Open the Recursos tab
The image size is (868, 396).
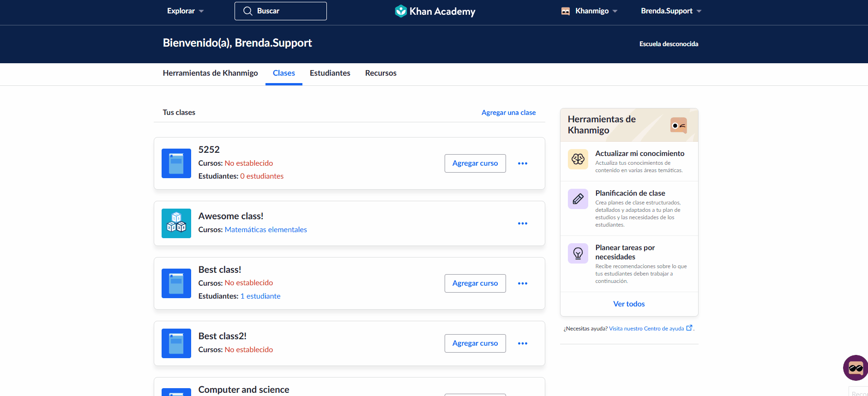click(381, 73)
